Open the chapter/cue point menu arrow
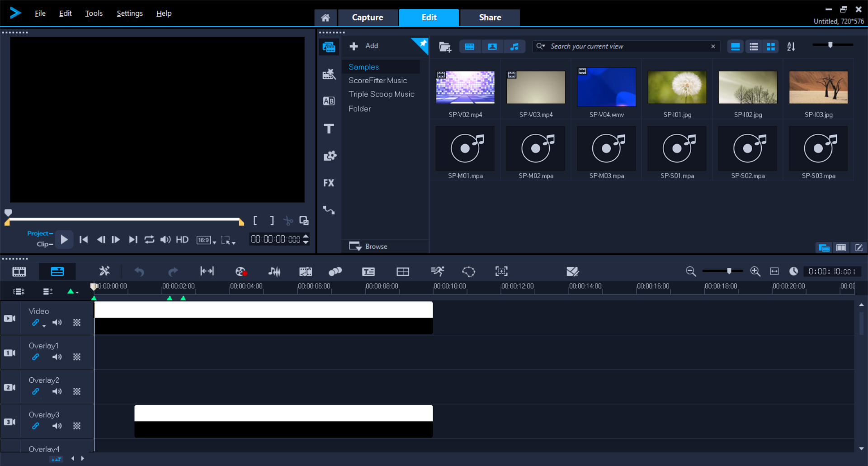Screen dimensions: 868x466 coord(77,293)
